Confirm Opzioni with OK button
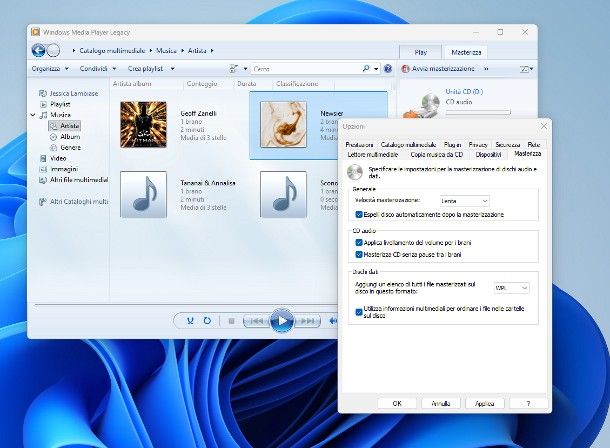 (x=397, y=403)
